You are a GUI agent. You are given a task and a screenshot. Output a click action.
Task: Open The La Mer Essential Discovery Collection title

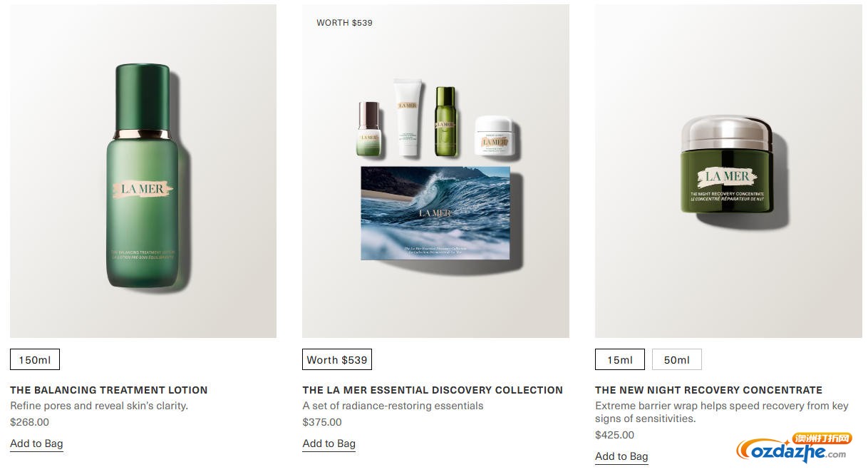[x=433, y=390]
